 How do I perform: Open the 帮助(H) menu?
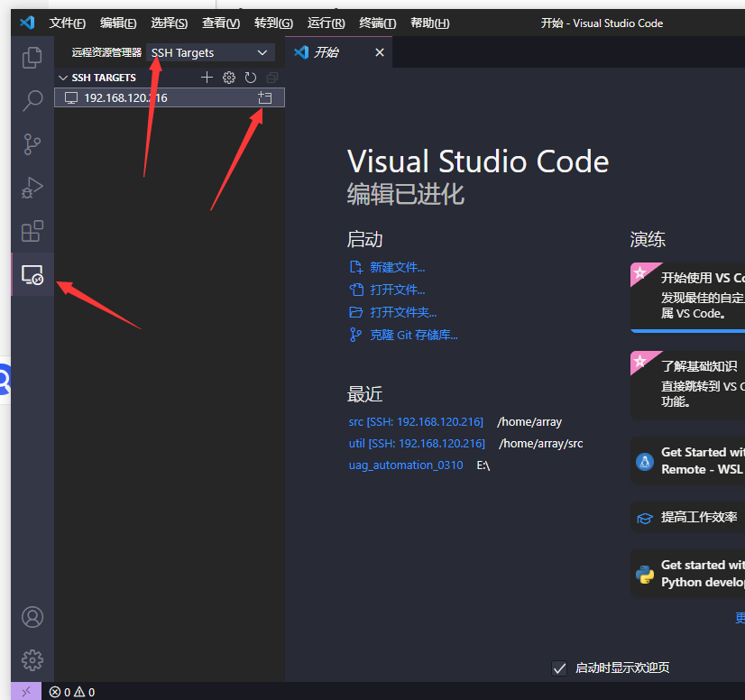[430, 23]
